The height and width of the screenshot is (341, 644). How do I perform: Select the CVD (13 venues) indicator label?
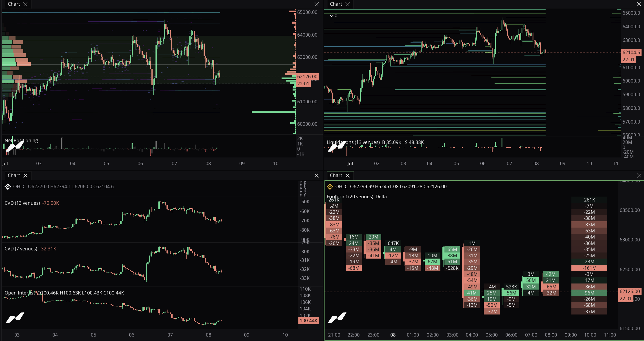[22, 203]
